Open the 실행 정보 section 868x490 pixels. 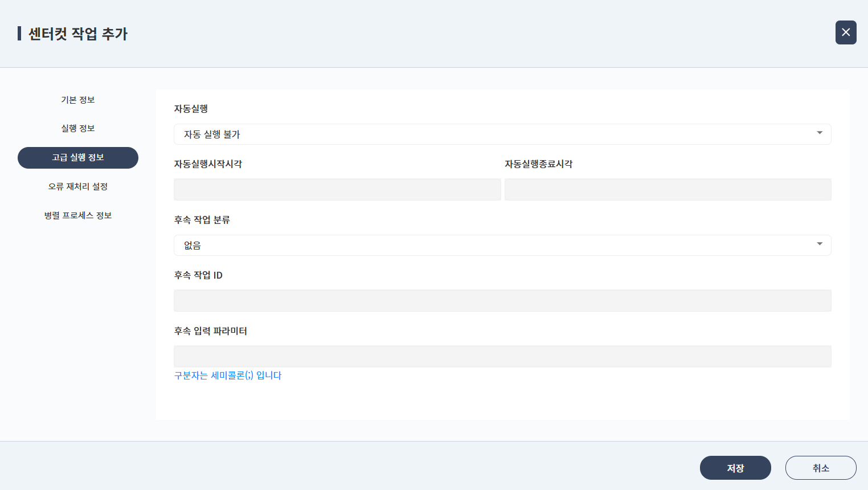tap(78, 128)
